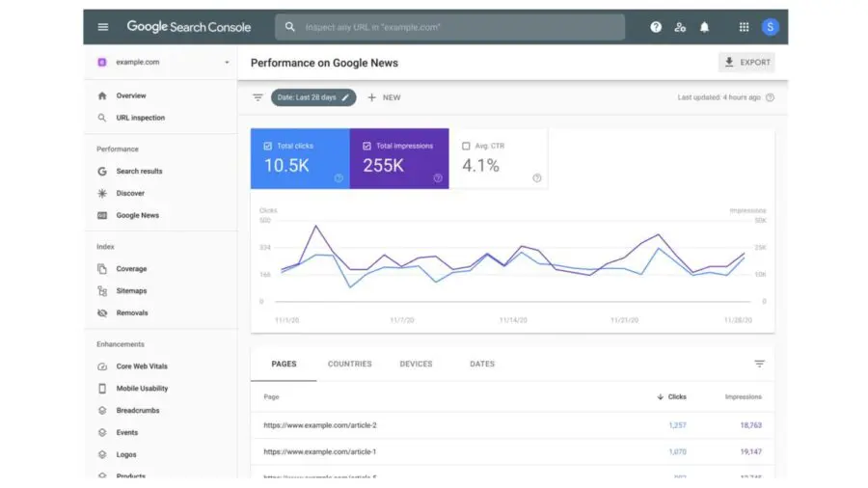Click the Logos layers icon
Screen dimensions: 868x488
coord(102,455)
